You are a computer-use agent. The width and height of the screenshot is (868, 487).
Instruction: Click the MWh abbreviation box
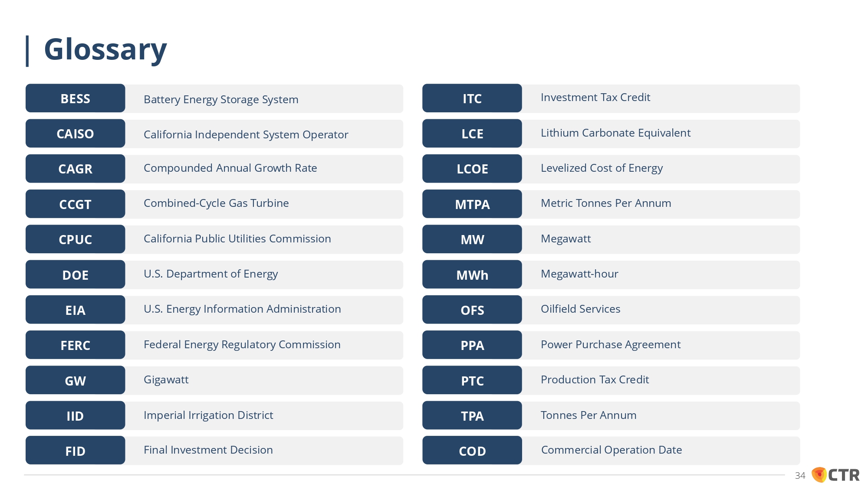[472, 275]
